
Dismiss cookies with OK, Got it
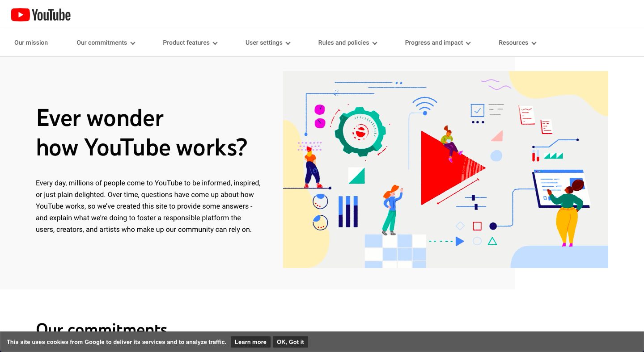[290, 342]
